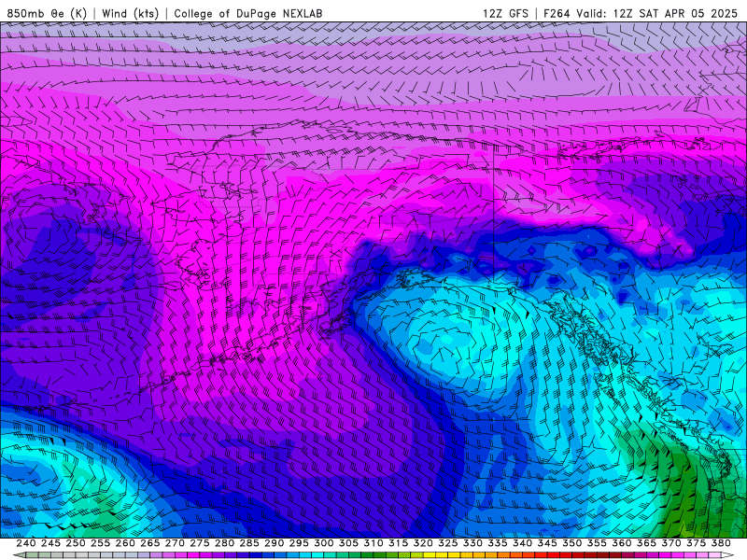
Task: Select the 295 colorbar label
Action: click(299, 543)
